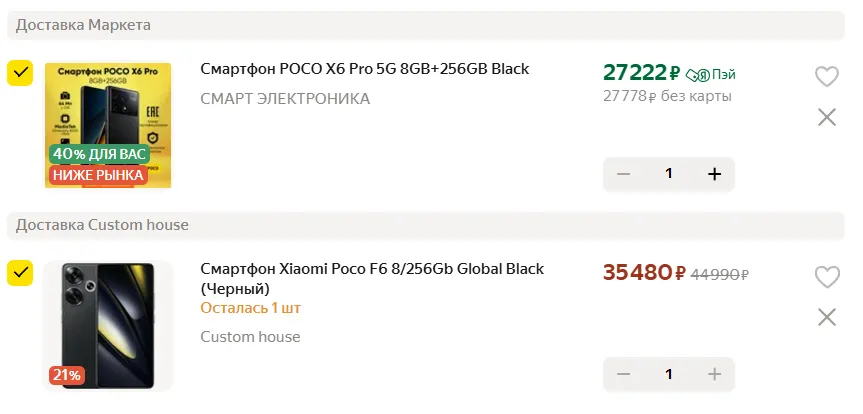Click the Пэй card payment icon
Viewport: 863px width, 414px height.
tap(711, 74)
